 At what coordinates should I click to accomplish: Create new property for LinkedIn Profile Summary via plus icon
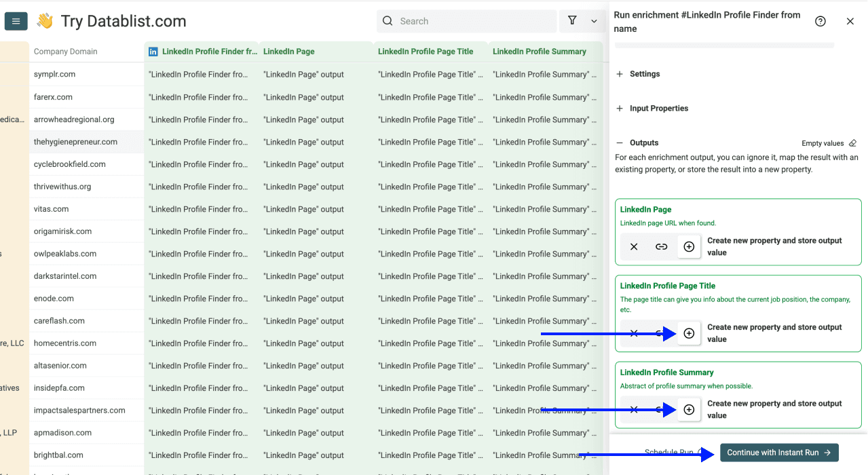(689, 409)
